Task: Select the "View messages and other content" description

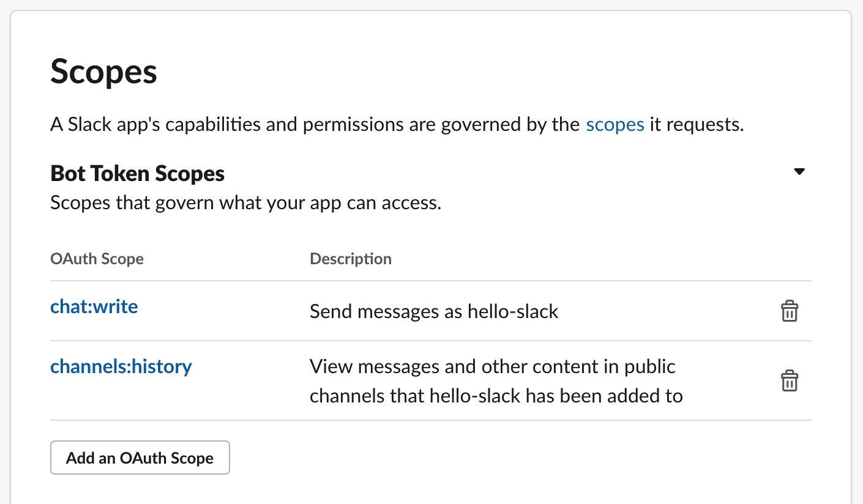Action: pos(496,381)
